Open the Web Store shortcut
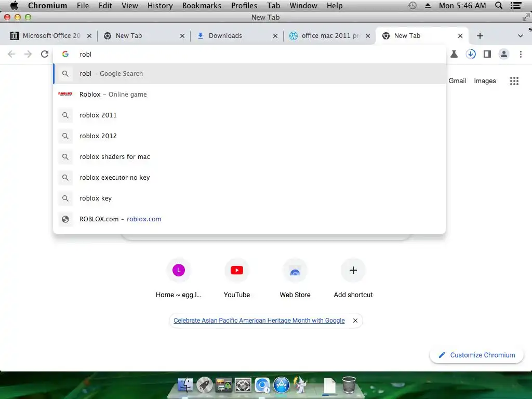Image resolution: width=532 pixels, height=399 pixels. [x=295, y=279]
